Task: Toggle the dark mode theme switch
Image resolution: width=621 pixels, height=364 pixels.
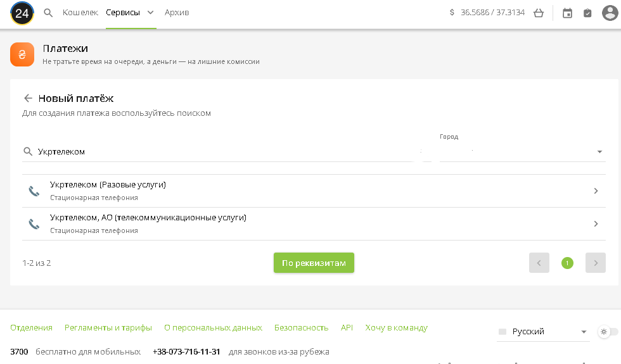Action: click(x=608, y=332)
